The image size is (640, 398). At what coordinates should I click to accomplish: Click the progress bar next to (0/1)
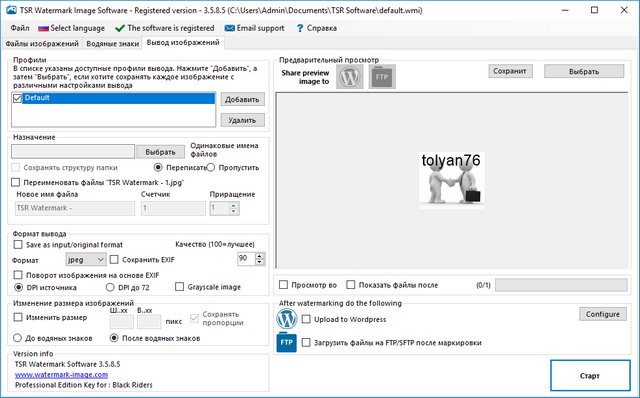(561, 285)
